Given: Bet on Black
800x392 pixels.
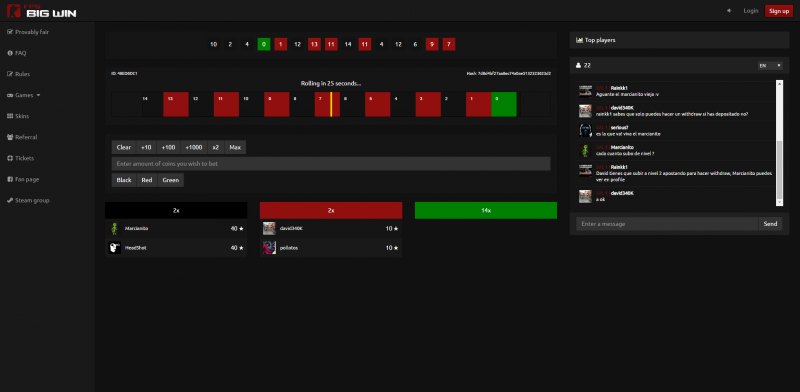Looking at the screenshot, I should [124, 180].
